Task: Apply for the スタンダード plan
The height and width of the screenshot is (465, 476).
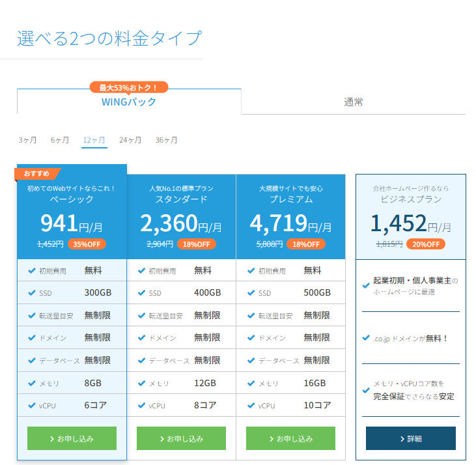Action: 181,438
